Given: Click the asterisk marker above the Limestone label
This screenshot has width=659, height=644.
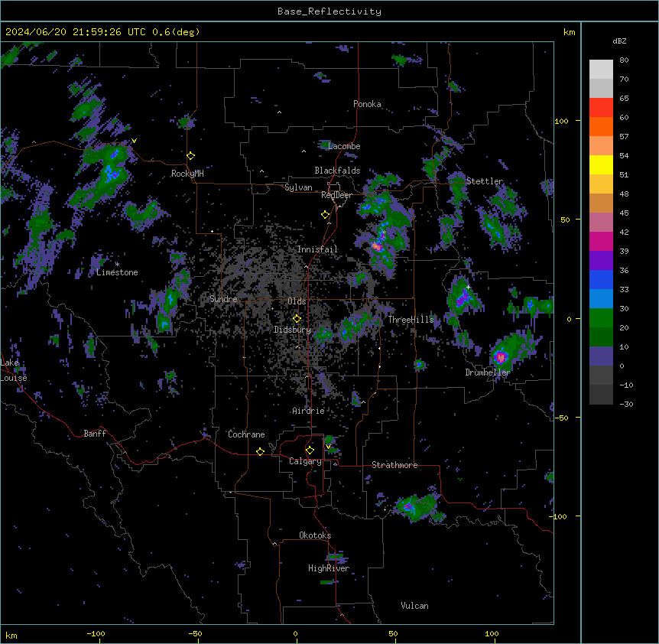Looking at the screenshot, I should coord(117,265).
